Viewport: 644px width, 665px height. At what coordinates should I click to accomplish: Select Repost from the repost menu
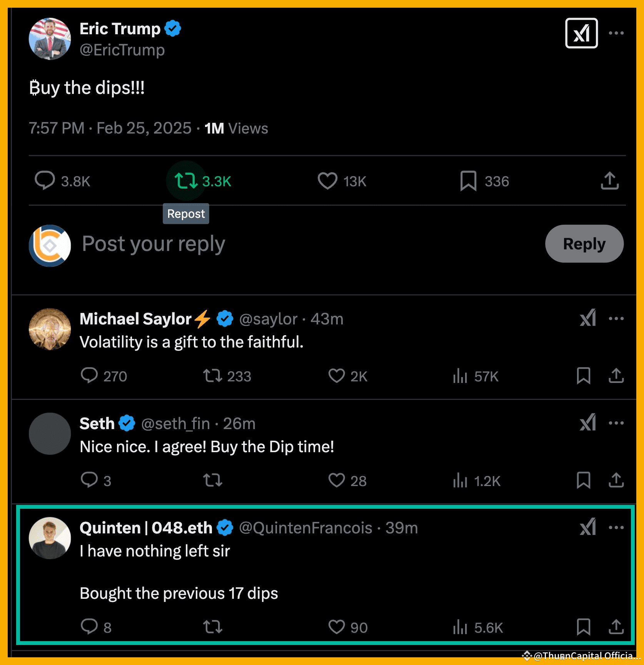(186, 214)
